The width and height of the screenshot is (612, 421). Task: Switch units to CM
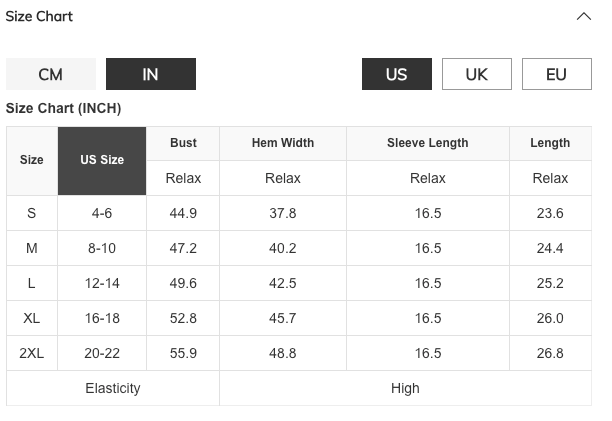coord(51,75)
